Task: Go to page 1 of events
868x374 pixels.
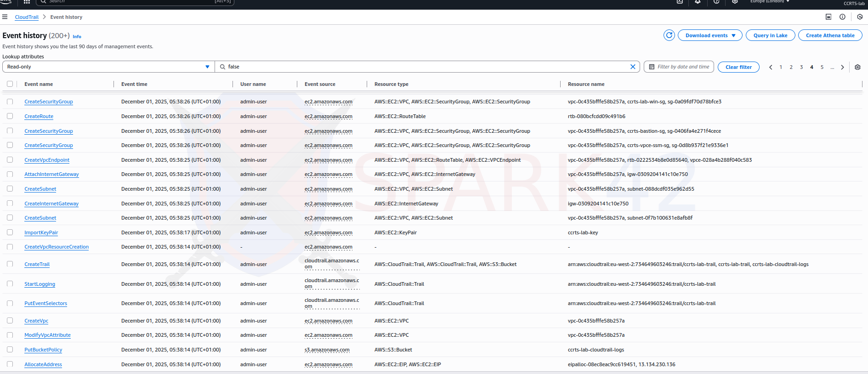Action: (x=781, y=67)
